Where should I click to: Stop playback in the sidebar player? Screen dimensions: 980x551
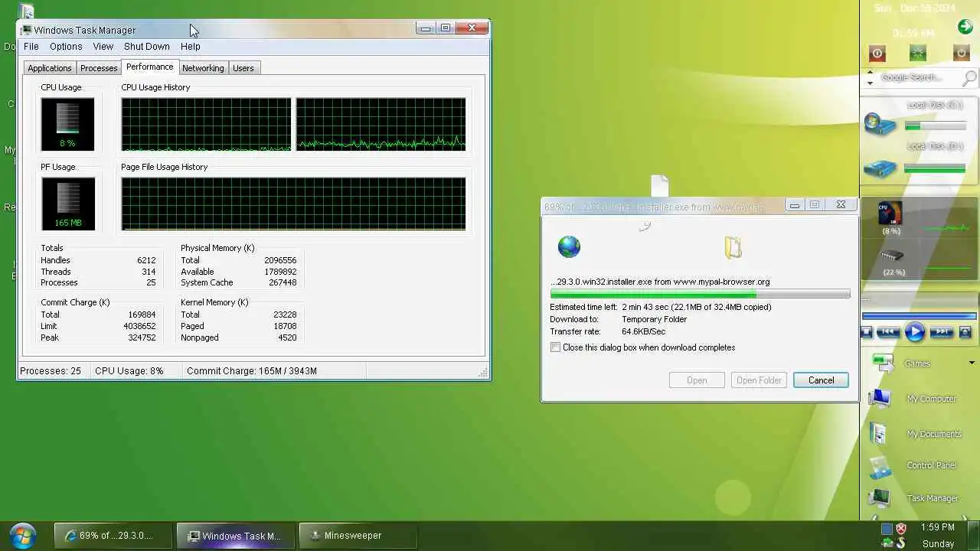point(867,332)
